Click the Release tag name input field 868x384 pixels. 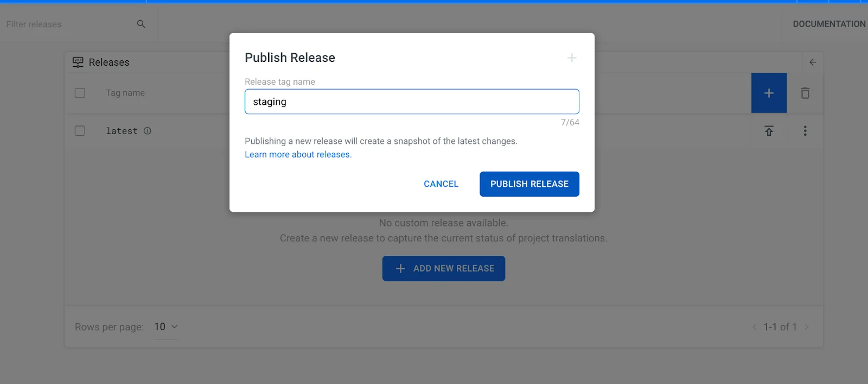tap(411, 102)
